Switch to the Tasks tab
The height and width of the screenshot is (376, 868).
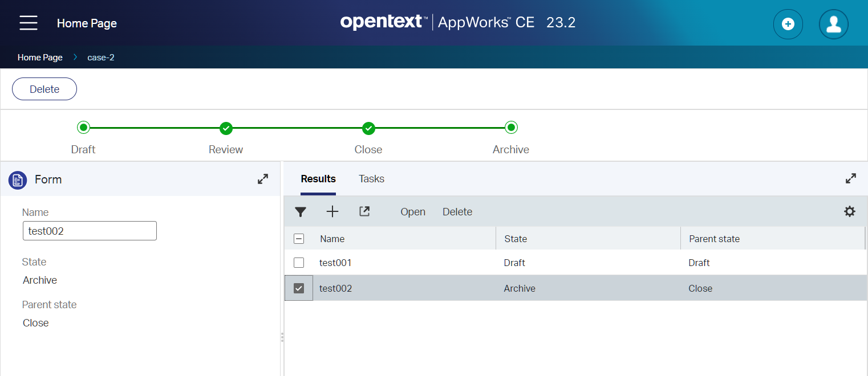coord(371,179)
